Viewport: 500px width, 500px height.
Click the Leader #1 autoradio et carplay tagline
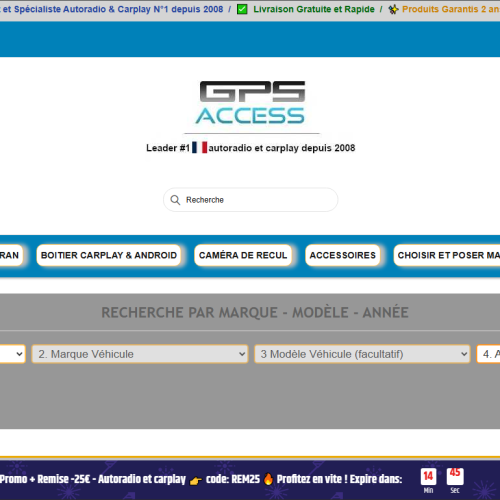[x=251, y=148]
